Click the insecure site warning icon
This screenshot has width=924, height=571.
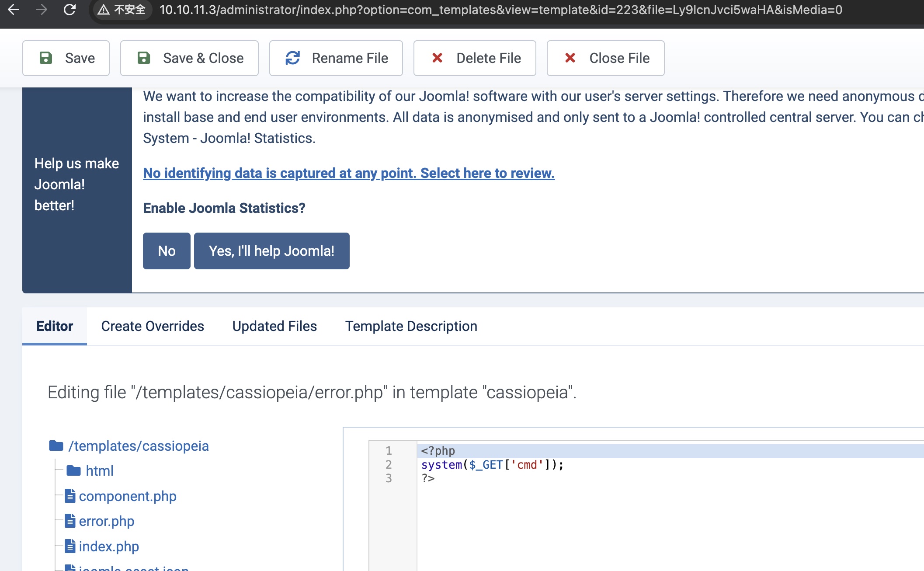(104, 10)
